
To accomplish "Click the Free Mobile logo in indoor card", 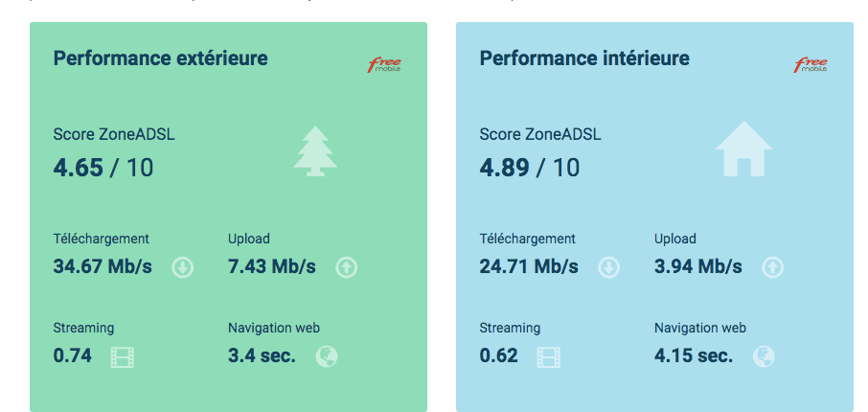I will coord(811,65).
